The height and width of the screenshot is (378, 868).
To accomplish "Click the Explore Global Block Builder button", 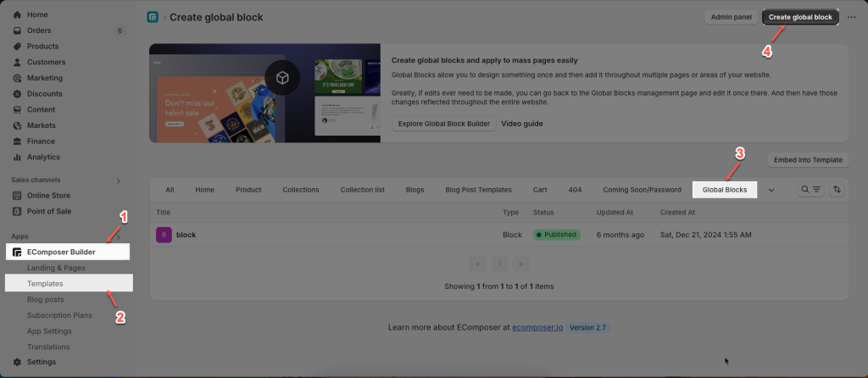I will coord(444,124).
